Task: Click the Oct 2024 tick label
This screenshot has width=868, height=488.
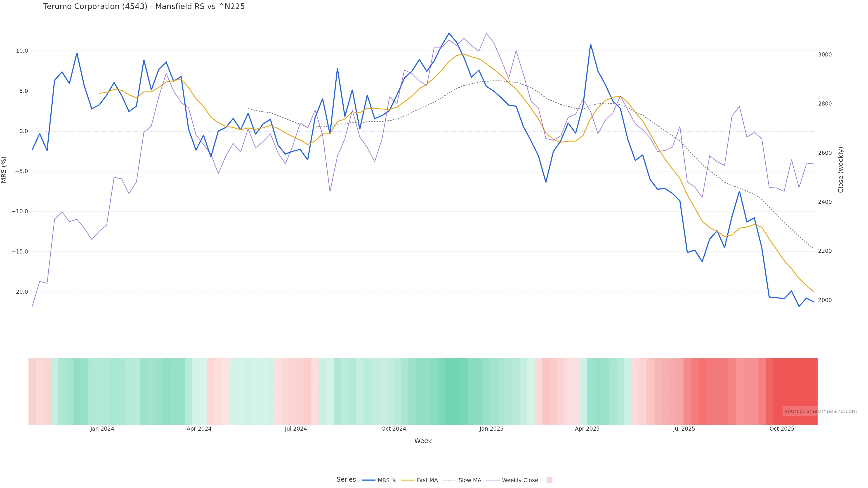Action: tap(394, 429)
